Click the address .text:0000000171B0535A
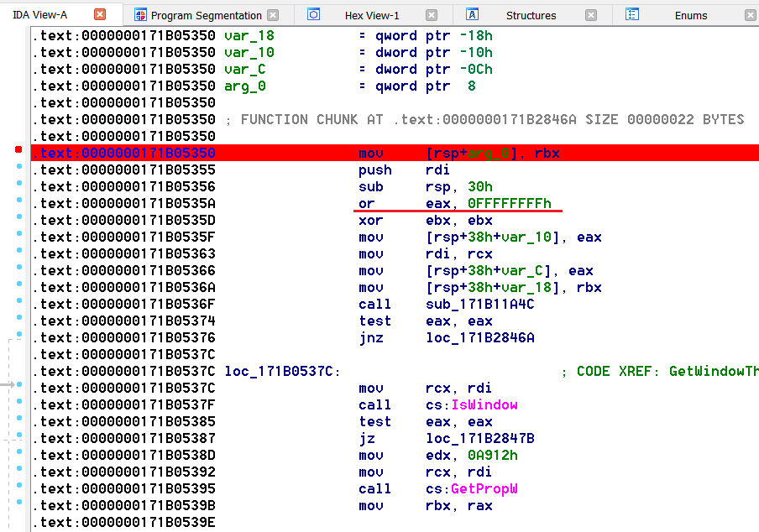Viewport: 759px width, 532px height. [x=124, y=204]
